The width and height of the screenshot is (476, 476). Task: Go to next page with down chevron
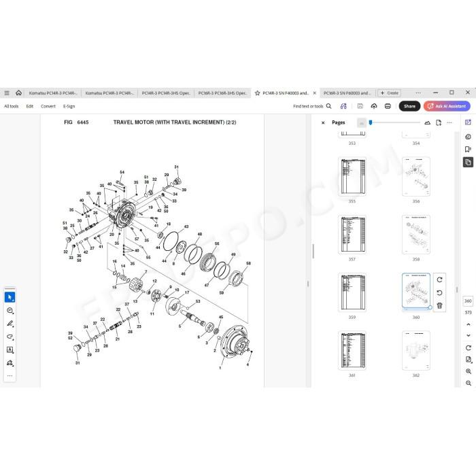click(x=468, y=335)
